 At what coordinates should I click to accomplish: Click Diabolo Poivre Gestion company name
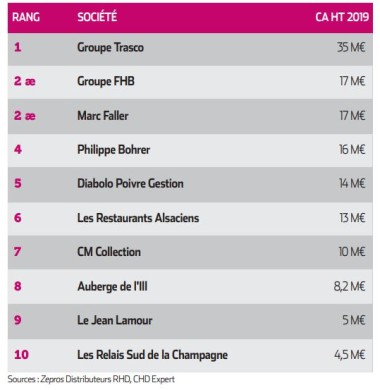[x=130, y=183]
